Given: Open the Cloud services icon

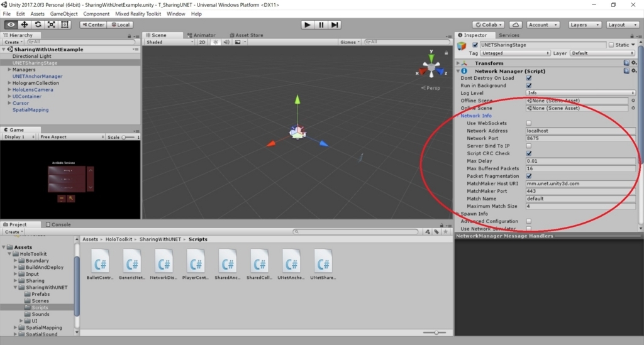Looking at the screenshot, I should coord(516,25).
